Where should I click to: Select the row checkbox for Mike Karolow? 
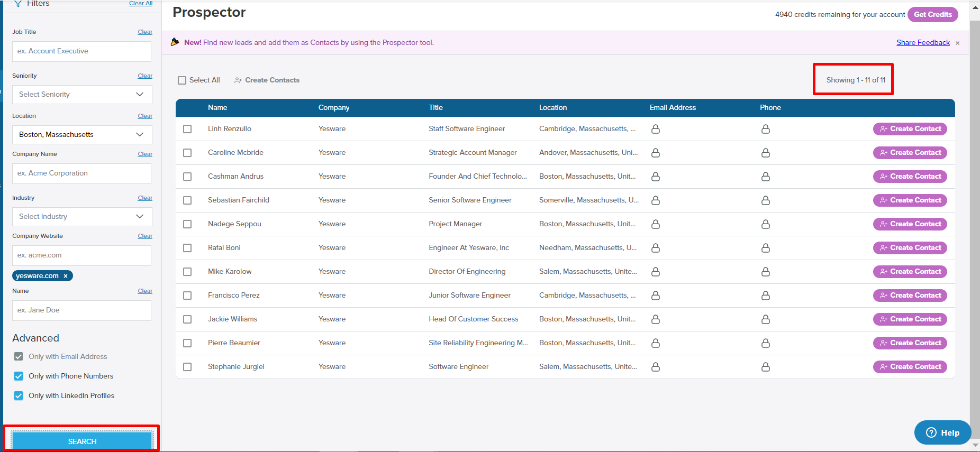point(187,272)
